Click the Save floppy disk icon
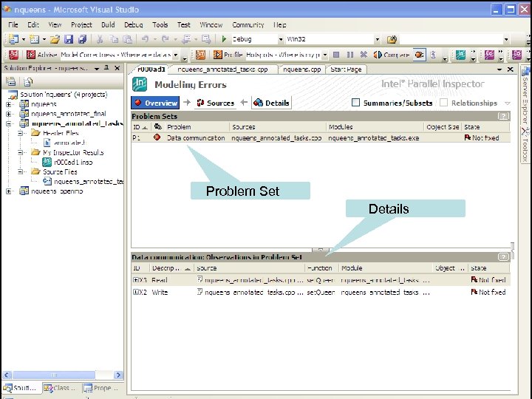Viewport: 532px width, 399px height. click(x=69, y=39)
